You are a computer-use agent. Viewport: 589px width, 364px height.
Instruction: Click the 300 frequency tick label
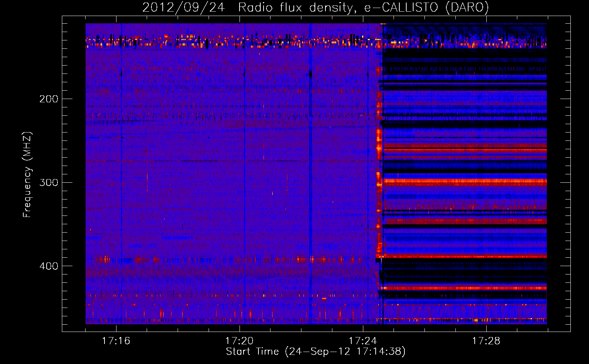[x=49, y=182]
